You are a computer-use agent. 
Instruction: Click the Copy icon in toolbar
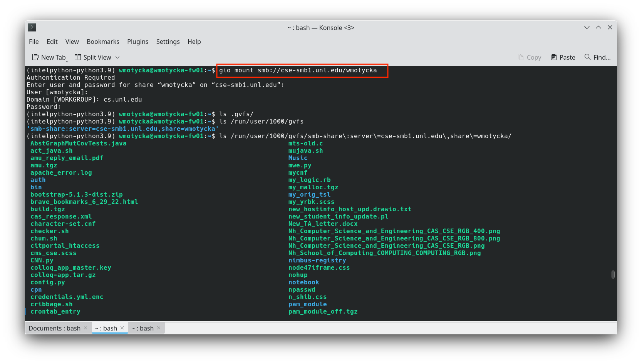click(521, 57)
